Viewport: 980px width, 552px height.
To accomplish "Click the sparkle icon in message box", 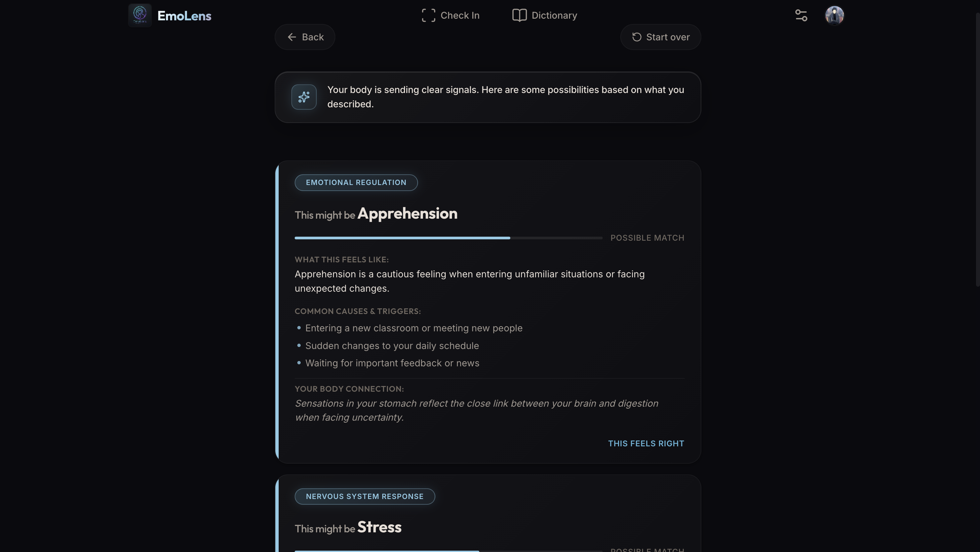I will click(304, 97).
